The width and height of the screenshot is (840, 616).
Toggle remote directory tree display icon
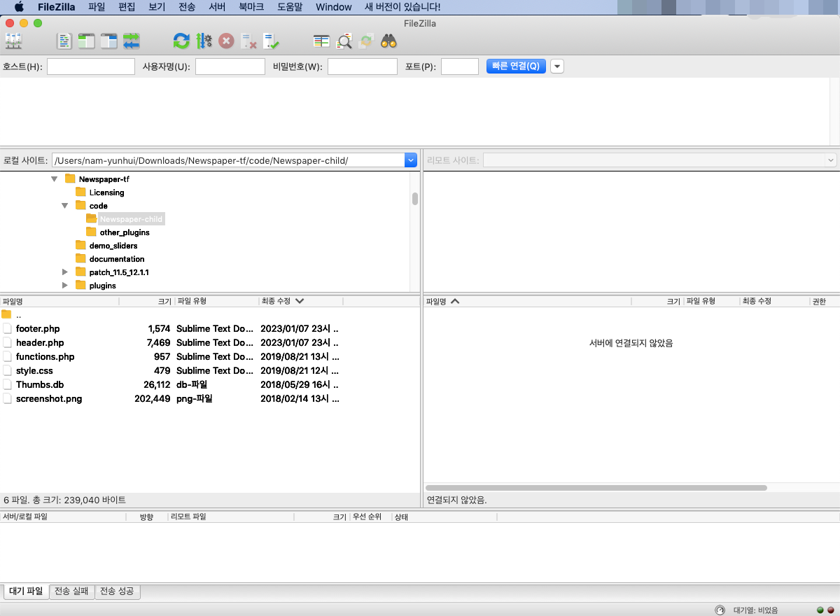click(x=108, y=41)
